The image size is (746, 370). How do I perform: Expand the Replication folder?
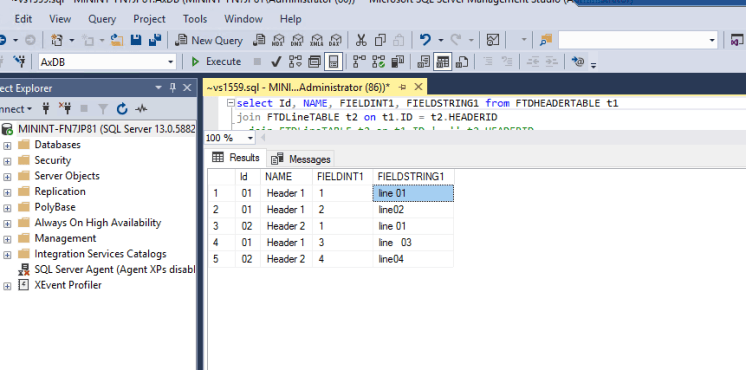pos(7,192)
